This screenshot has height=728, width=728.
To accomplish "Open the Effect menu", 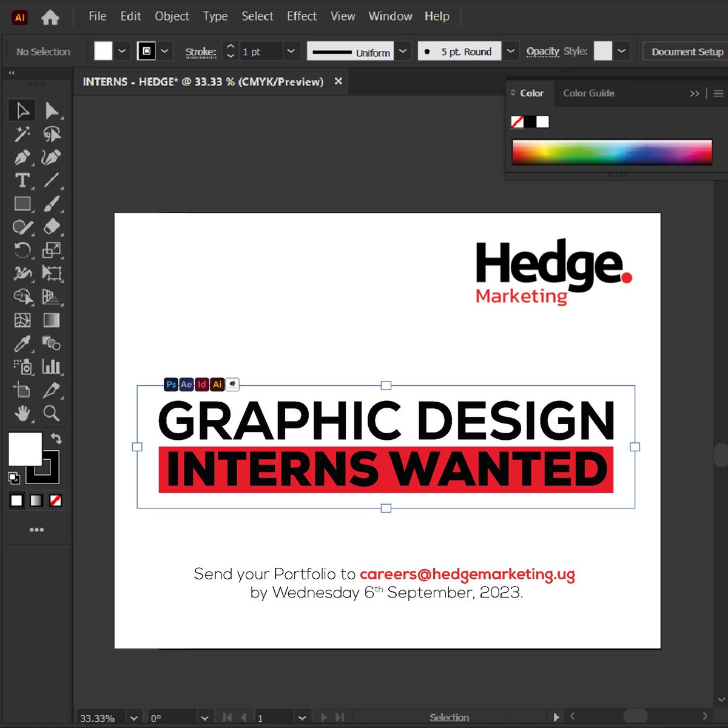I will tap(302, 16).
